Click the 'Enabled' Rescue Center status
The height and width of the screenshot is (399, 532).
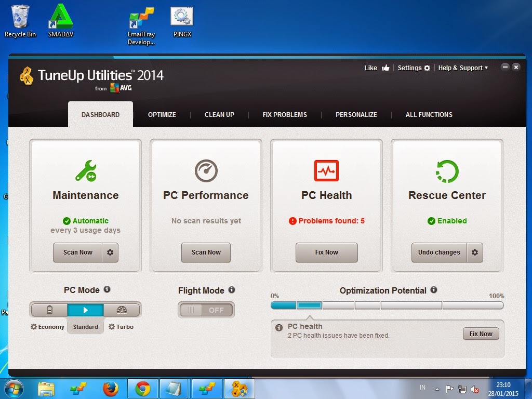click(452, 221)
